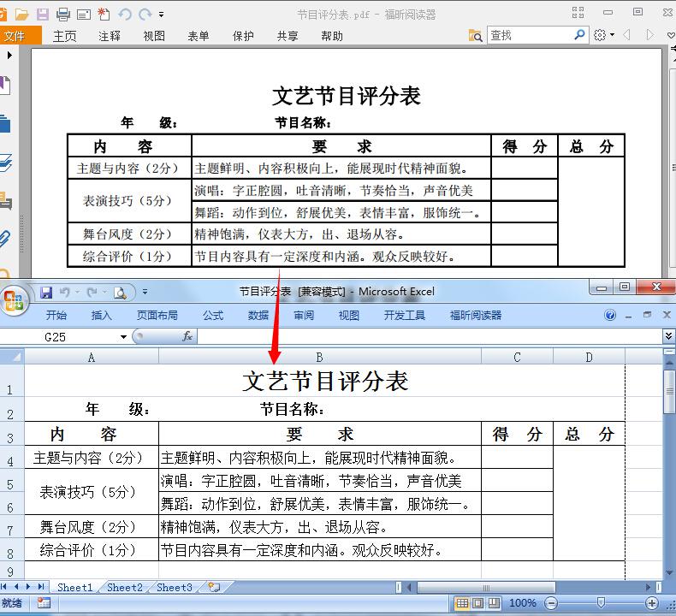Viewport: 676px width, 616px height.
Task: Expand the Excel formula bar
Action: point(668,337)
